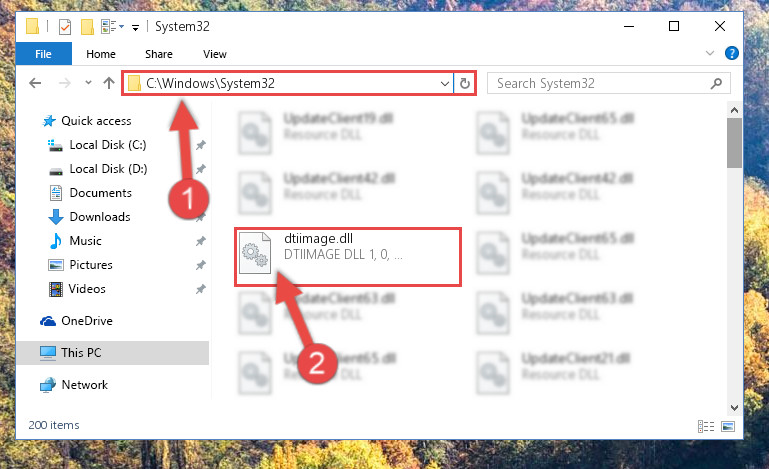The width and height of the screenshot is (769, 469).
Task: Switch to the View ribbon tab
Action: pos(215,54)
